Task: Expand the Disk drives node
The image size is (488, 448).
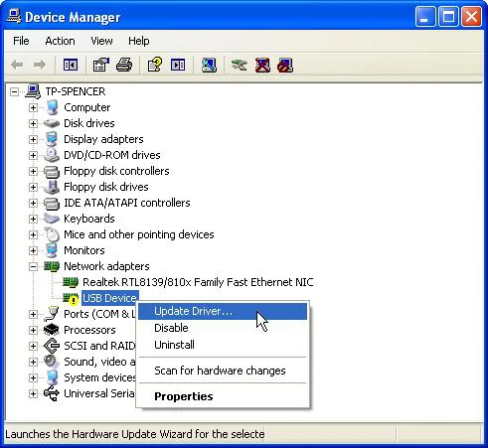Action: 33,123
